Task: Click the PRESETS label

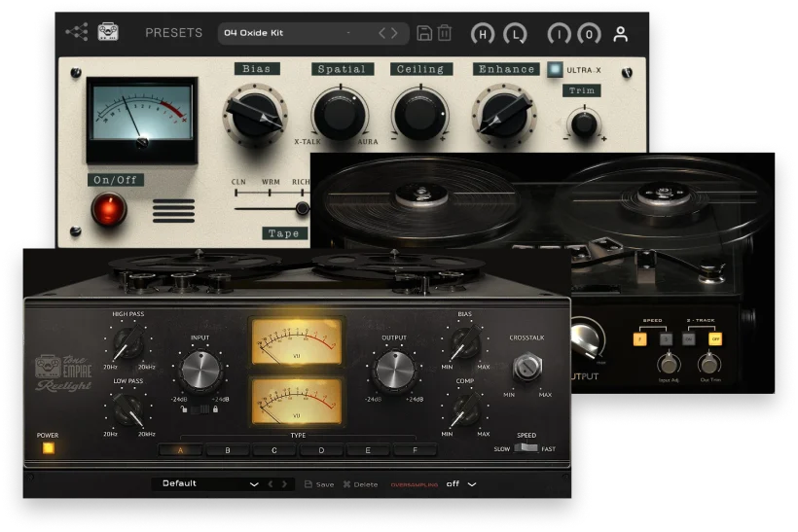Action: [174, 33]
